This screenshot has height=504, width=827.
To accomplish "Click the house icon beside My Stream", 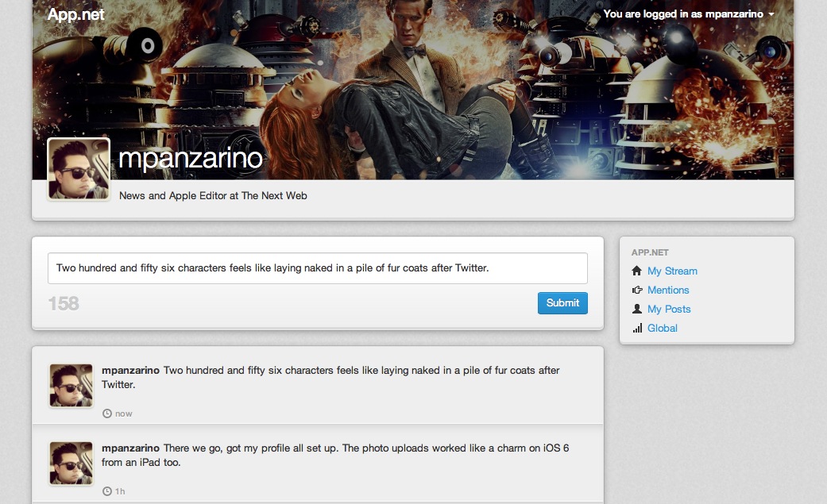I will click(x=636, y=271).
